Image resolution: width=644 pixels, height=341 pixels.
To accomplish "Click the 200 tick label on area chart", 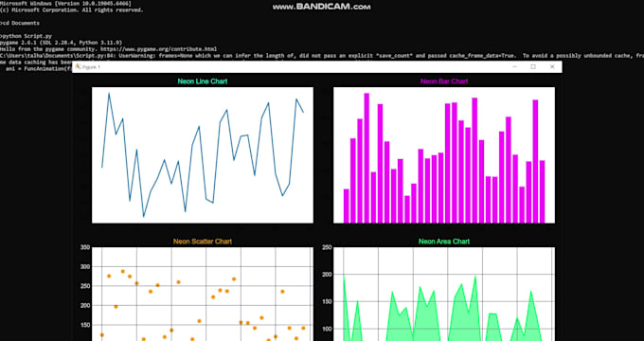I will pyautogui.click(x=327, y=275).
